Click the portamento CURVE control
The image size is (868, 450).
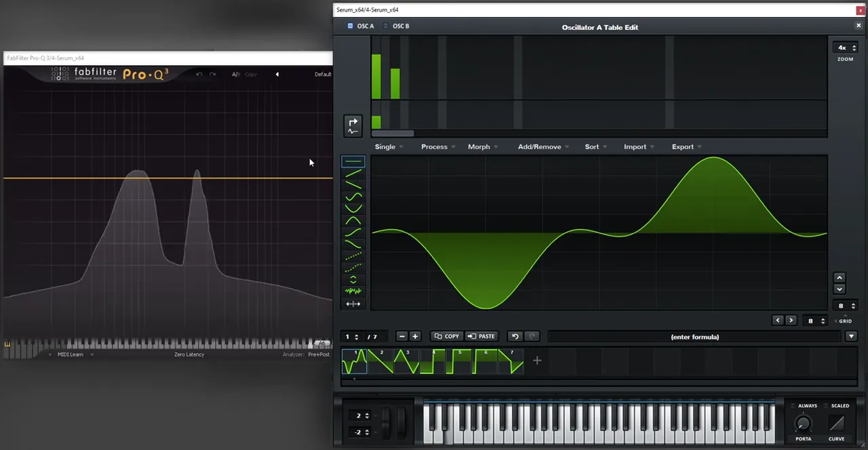[x=836, y=424]
